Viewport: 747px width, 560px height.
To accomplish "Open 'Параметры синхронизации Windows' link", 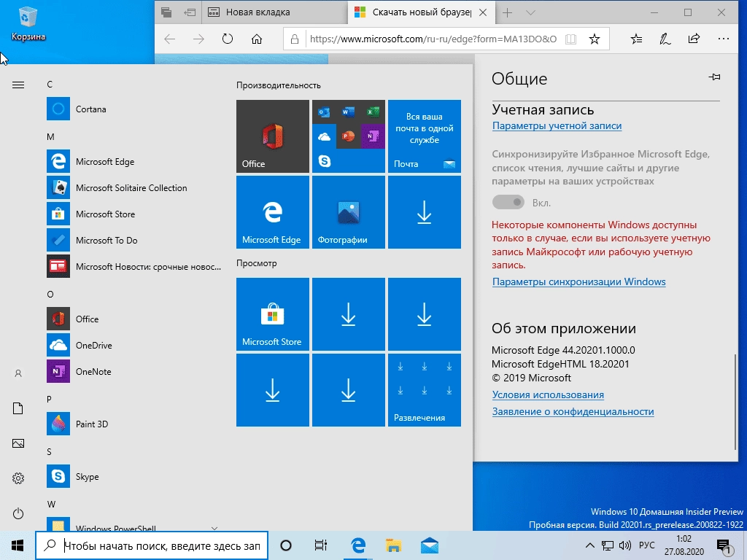I will click(578, 281).
